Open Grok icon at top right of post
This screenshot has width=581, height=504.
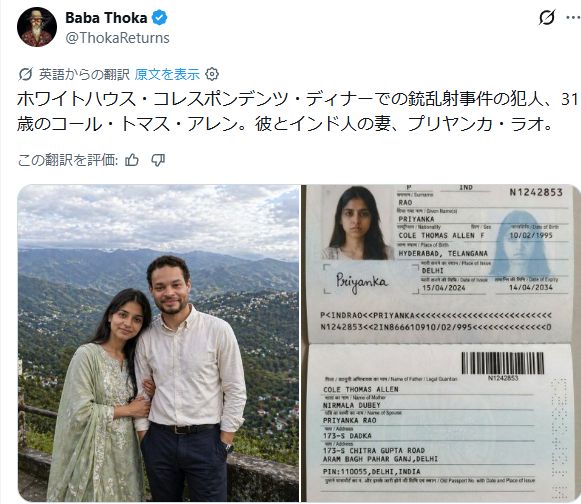point(547,17)
